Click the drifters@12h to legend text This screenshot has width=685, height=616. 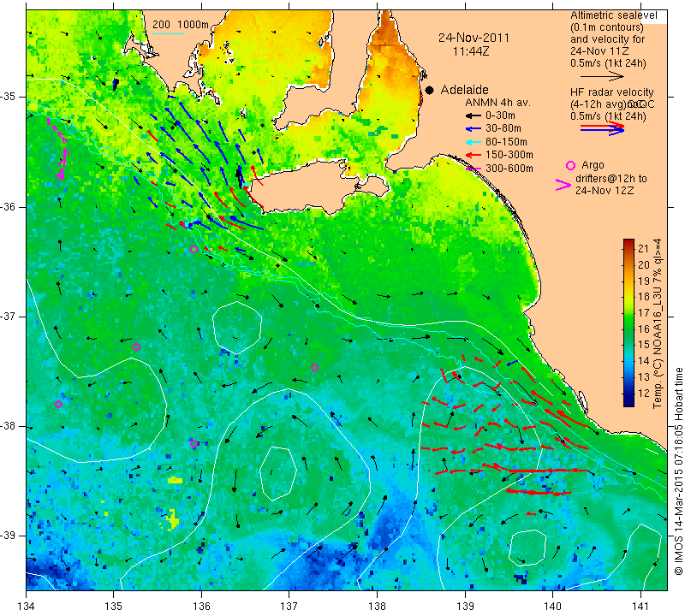coord(611,179)
